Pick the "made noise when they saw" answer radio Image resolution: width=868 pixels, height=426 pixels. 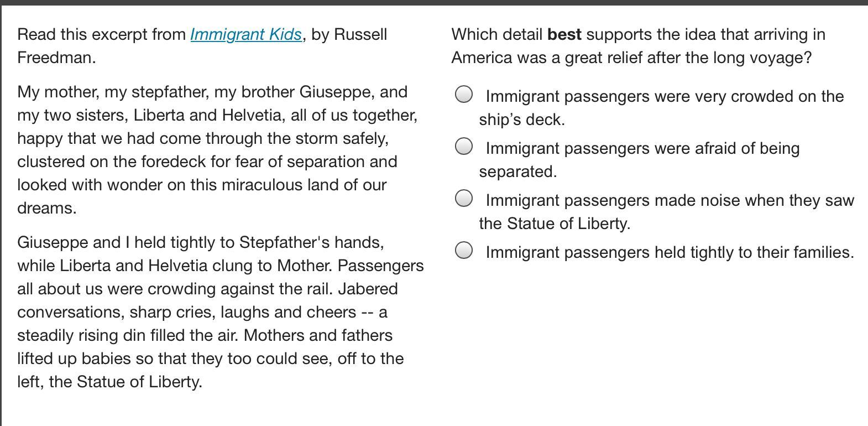pos(464,198)
